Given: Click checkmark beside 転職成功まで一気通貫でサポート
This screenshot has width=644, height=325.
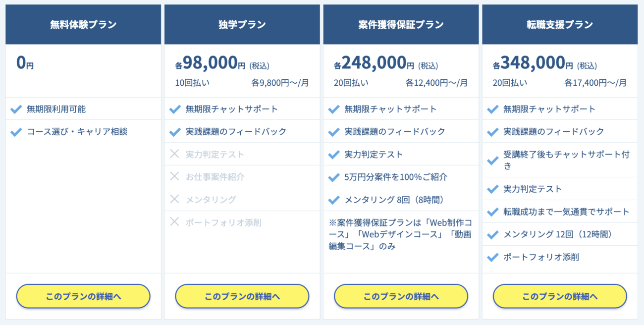Looking at the screenshot, I should click(492, 212).
